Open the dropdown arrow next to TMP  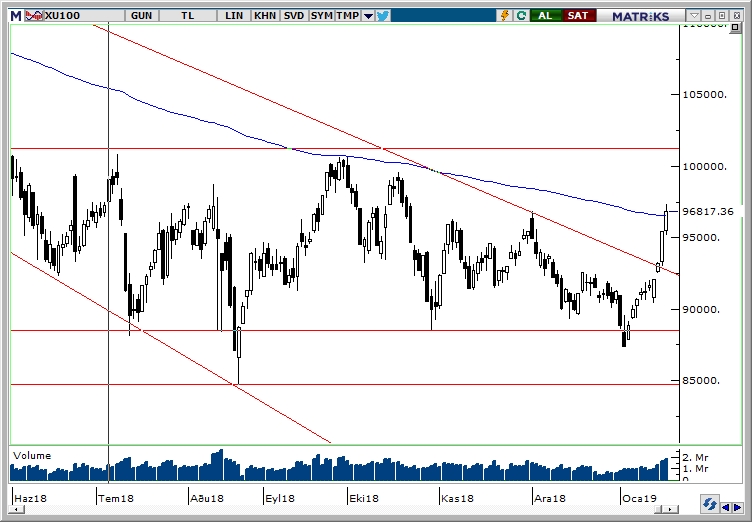(368, 16)
